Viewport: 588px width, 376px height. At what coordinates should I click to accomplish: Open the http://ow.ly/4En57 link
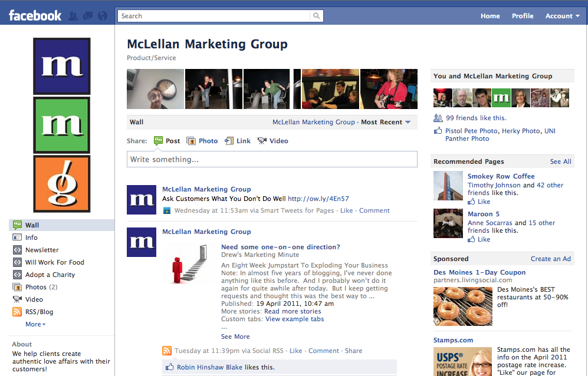click(318, 199)
